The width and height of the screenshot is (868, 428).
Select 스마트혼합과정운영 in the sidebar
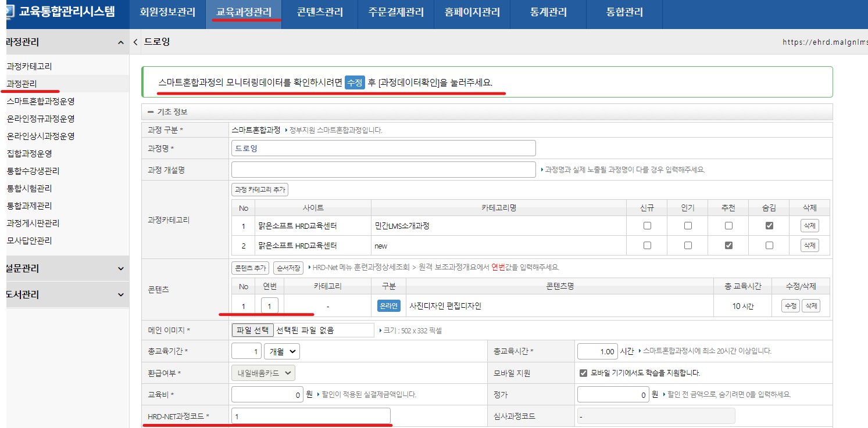(41, 101)
